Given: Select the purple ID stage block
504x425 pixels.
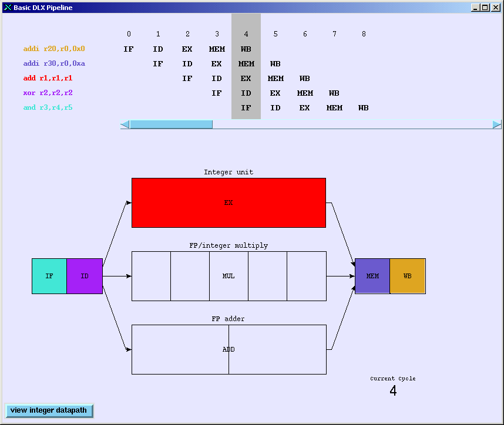Looking at the screenshot, I should [85, 276].
